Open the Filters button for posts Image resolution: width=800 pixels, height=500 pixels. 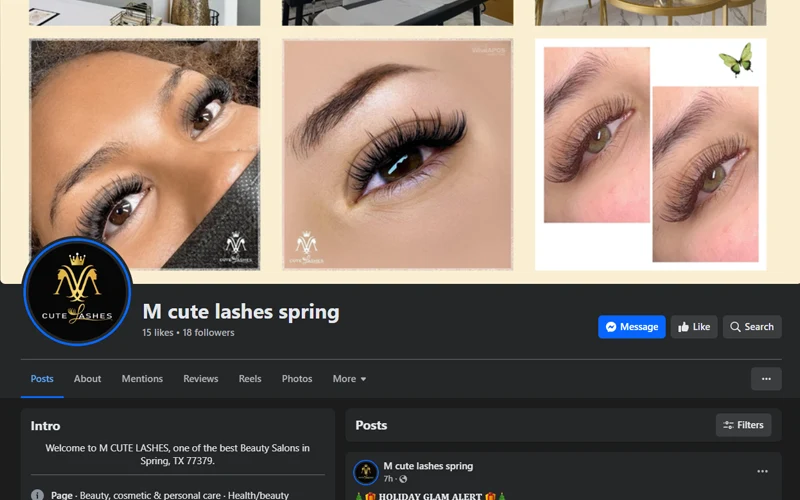pos(743,425)
